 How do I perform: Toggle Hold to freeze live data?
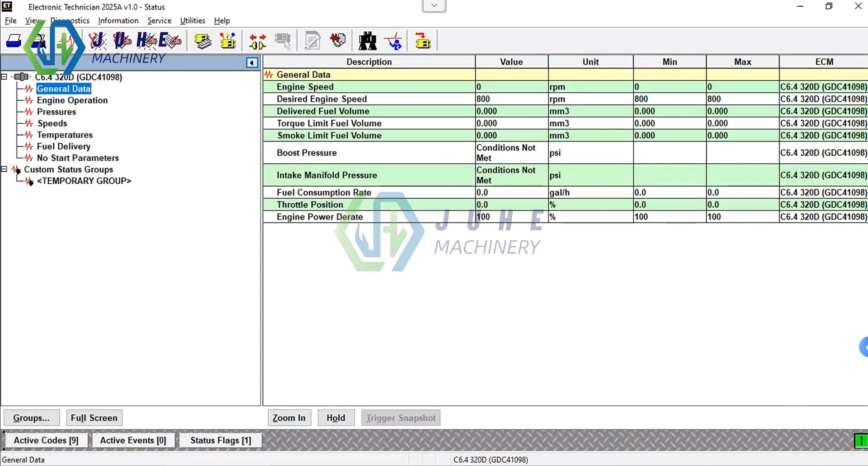pyautogui.click(x=335, y=417)
